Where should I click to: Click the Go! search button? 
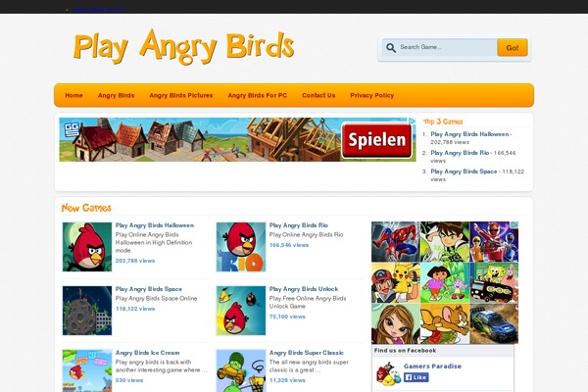click(x=513, y=48)
